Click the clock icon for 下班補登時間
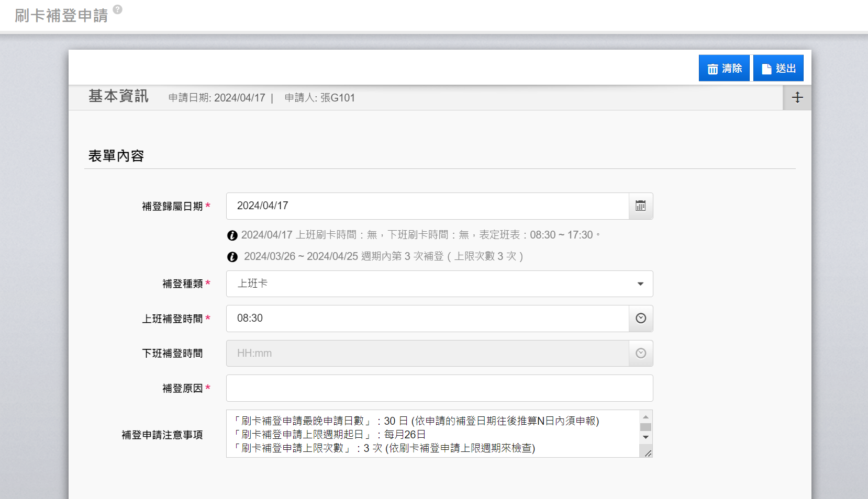The image size is (868, 499). 640,354
